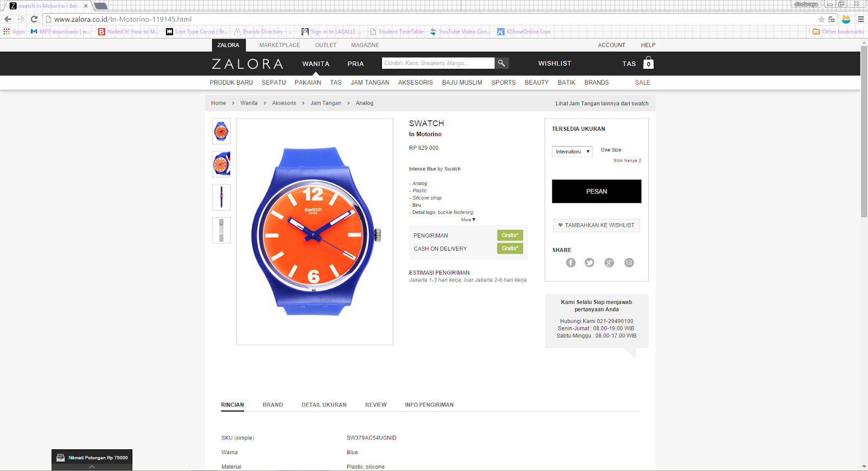Open Apps bookmarks shortcut
Viewport: 868px width, 471px height.
(x=14, y=31)
